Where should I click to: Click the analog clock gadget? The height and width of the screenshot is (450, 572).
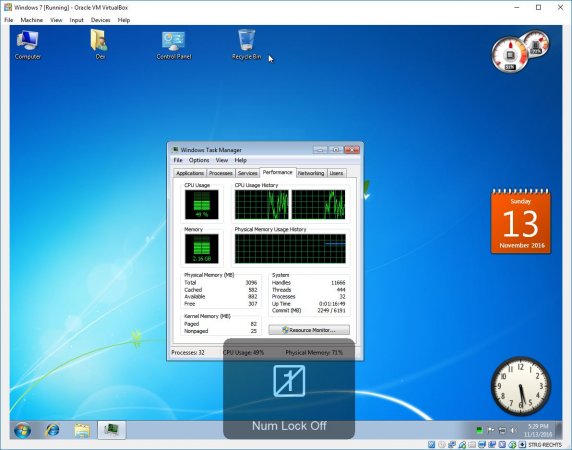tap(521, 386)
